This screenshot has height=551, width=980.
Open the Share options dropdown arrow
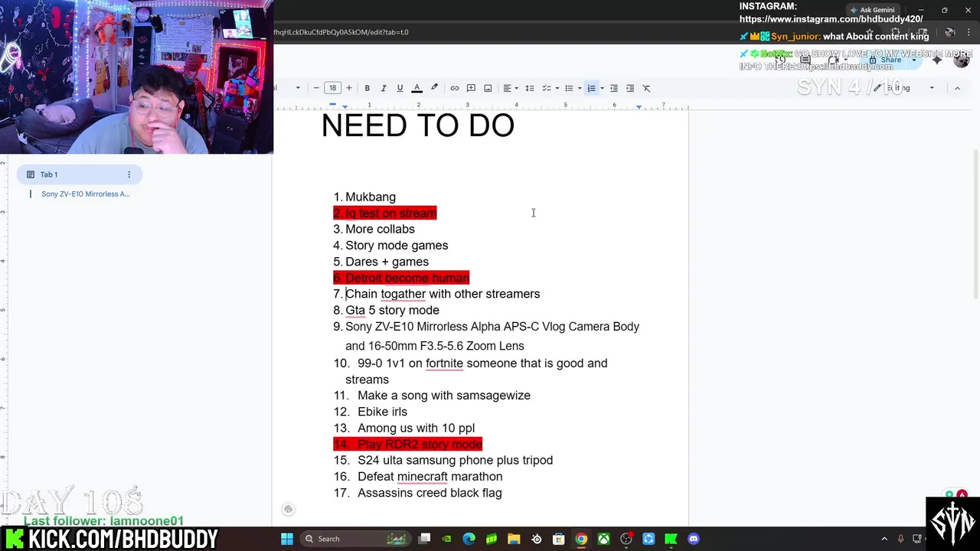(x=915, y=60)
